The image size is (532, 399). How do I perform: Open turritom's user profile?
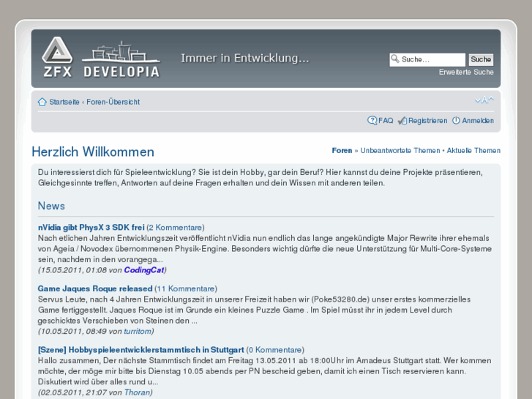tap(138, 331)
